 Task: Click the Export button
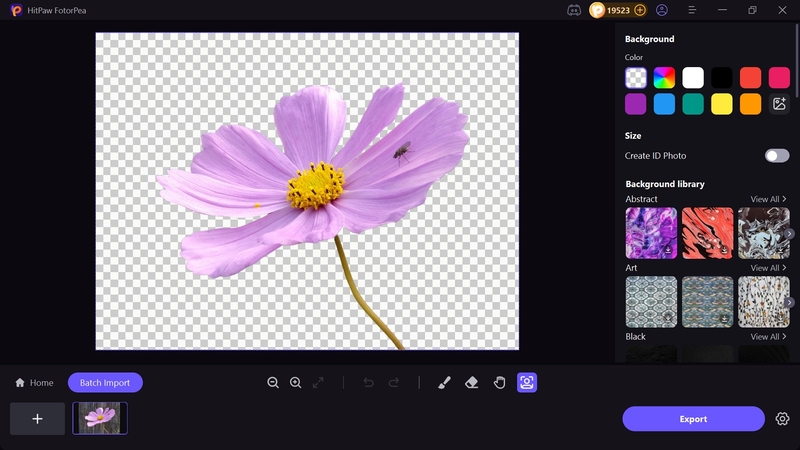pos(693,419)
